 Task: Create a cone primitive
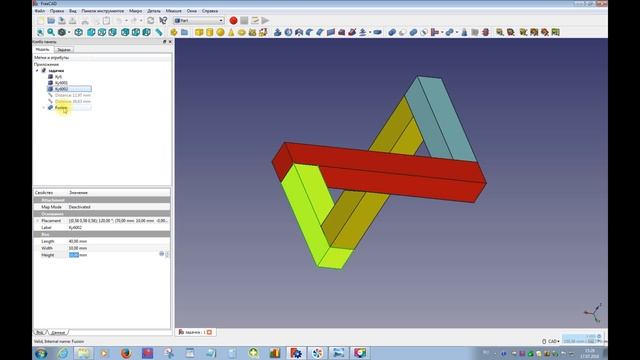pos(231,32)
